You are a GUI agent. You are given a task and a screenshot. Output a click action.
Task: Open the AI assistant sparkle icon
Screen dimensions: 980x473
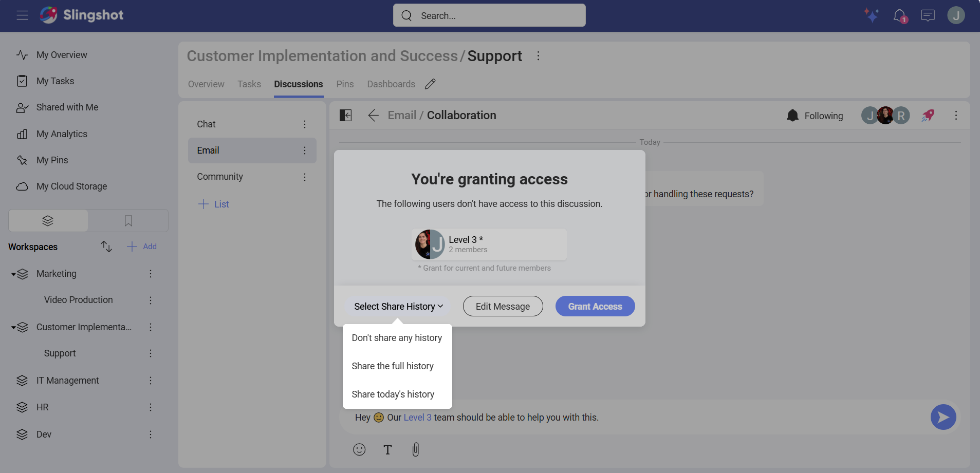pyautogui.click(x=871, y=15)
